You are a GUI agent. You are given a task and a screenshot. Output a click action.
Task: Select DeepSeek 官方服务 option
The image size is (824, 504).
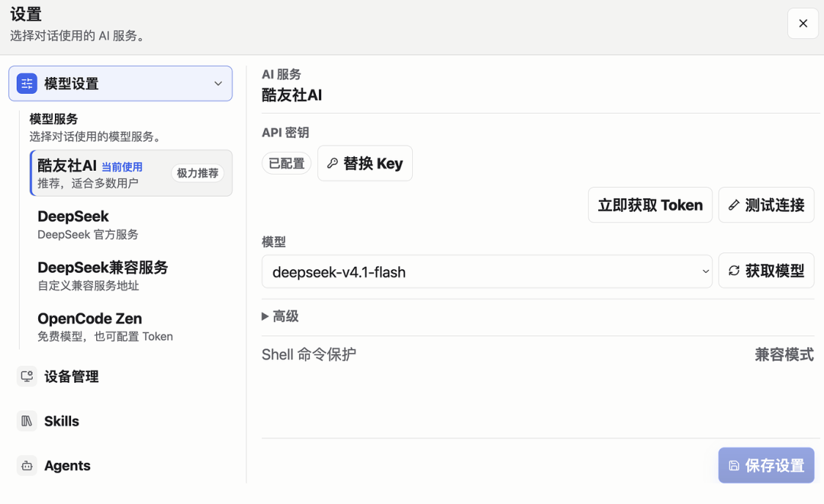pyautogui.click(x=131, y=225)
